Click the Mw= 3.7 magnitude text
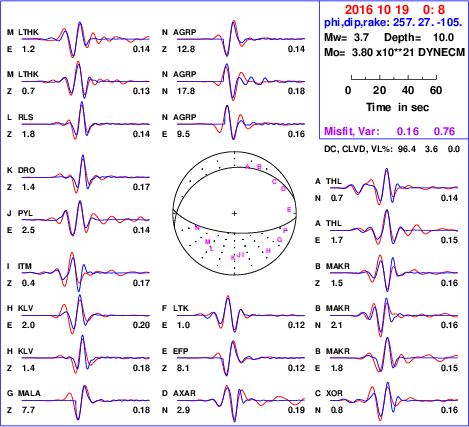The height and width of the screenshot is (427, 469). 346,37
